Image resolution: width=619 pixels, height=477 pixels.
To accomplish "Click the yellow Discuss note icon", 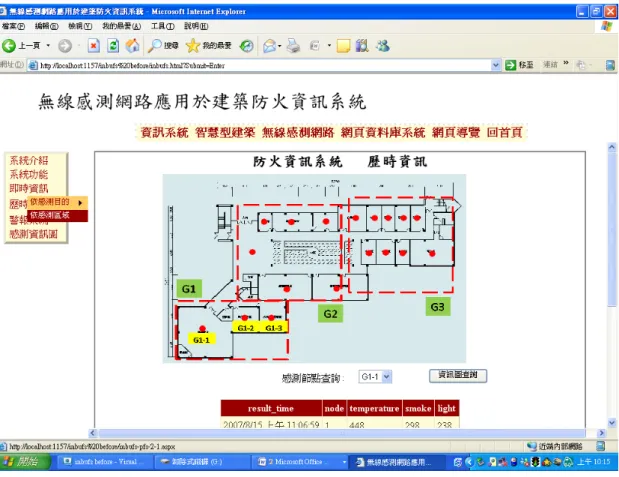I will (x=343, y=46).
